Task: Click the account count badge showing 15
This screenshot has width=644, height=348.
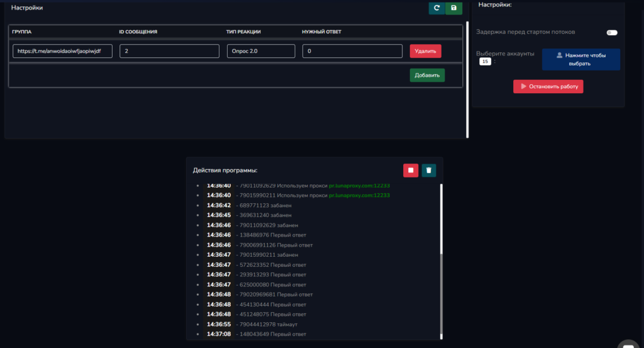Action: [x=485, y=62]
